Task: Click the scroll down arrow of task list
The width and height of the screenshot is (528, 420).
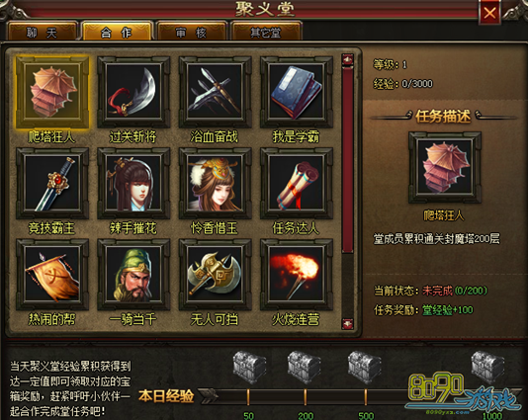Action: [347, 323]
